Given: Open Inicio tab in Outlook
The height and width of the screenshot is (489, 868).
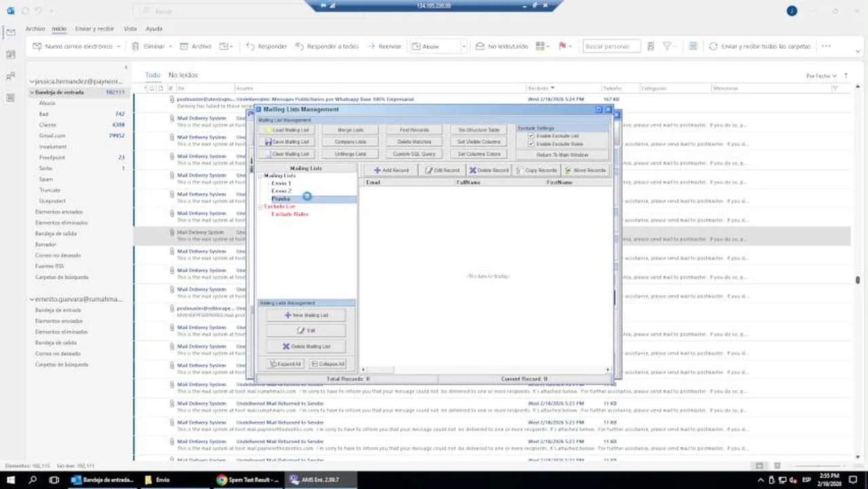Looking at the screenshot, I should (59, 29).
